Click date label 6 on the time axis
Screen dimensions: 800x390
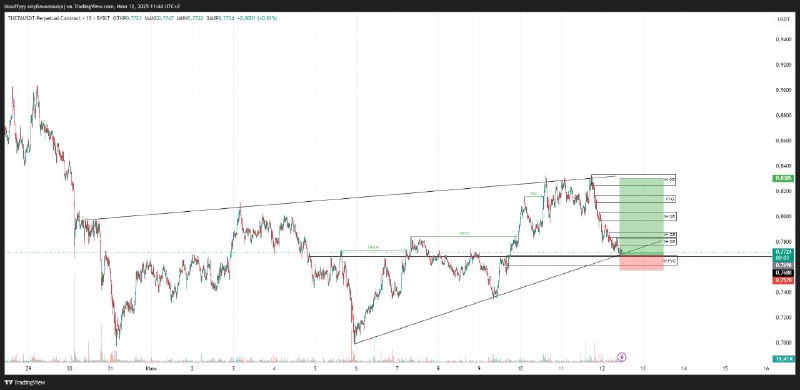pos(356,369)
